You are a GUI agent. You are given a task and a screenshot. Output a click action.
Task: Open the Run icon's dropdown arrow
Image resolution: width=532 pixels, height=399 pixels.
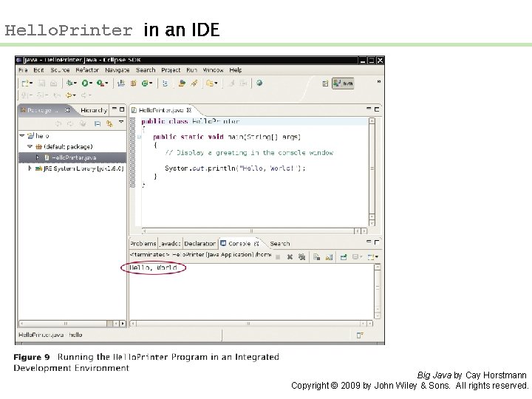[91, 83]
